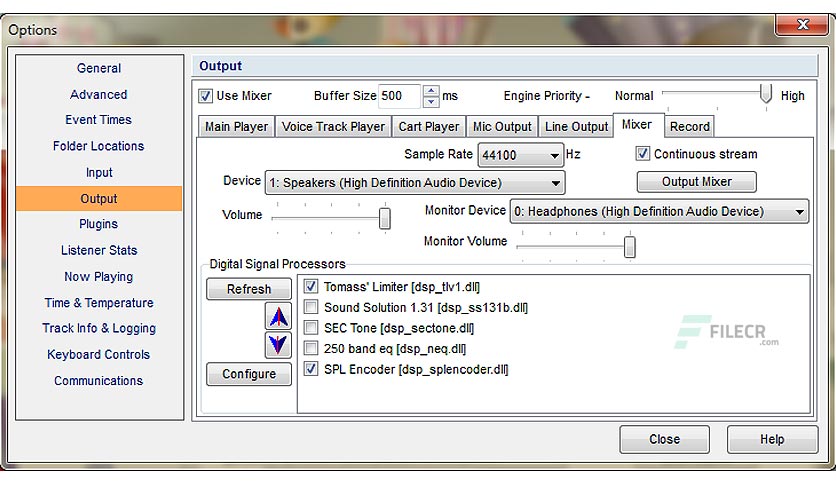The image size is (836, 484).
Task: Open the Time & Temperature options page
Action: coord(99,303)
